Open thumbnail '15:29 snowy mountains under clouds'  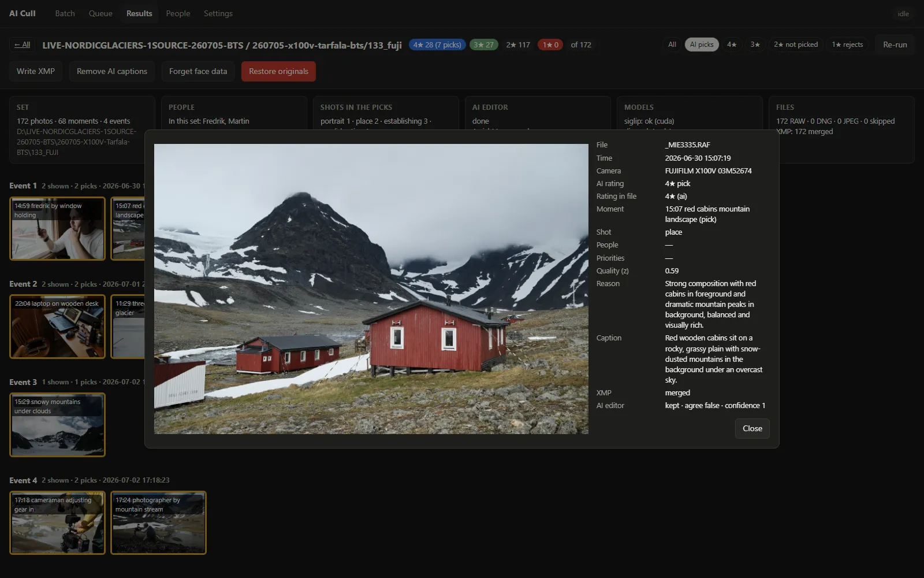[57, 425]
